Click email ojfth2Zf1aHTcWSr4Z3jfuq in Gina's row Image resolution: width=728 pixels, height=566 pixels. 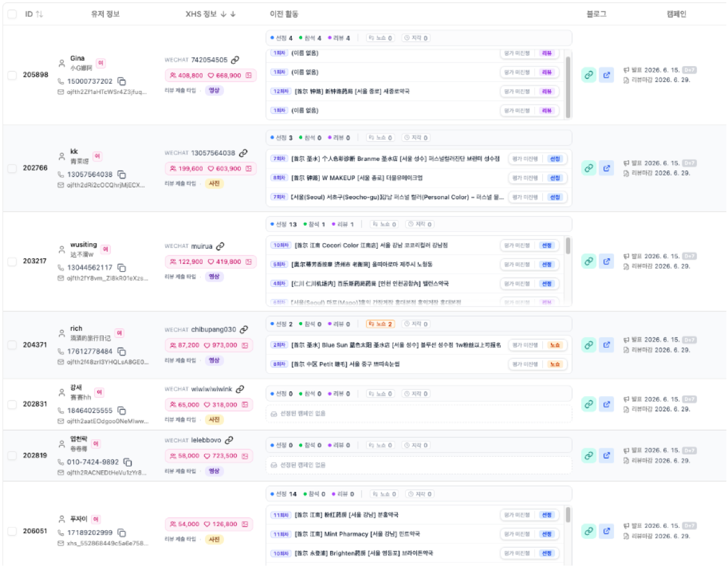(106, 92)
